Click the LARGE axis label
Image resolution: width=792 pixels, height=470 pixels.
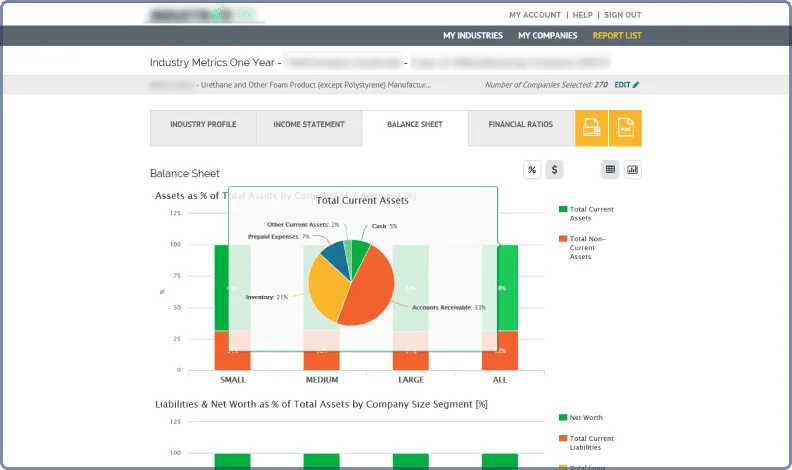click(x=411, y=380)
